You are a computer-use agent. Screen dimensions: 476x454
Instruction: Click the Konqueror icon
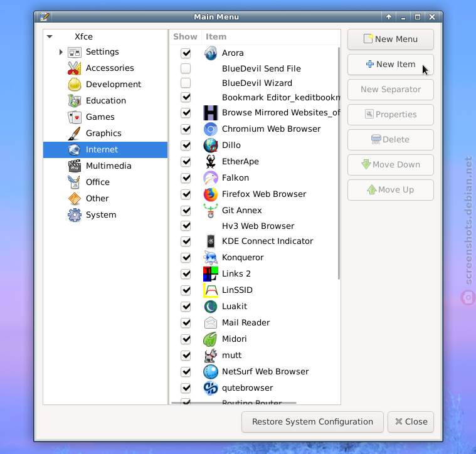tap(210, 257)
